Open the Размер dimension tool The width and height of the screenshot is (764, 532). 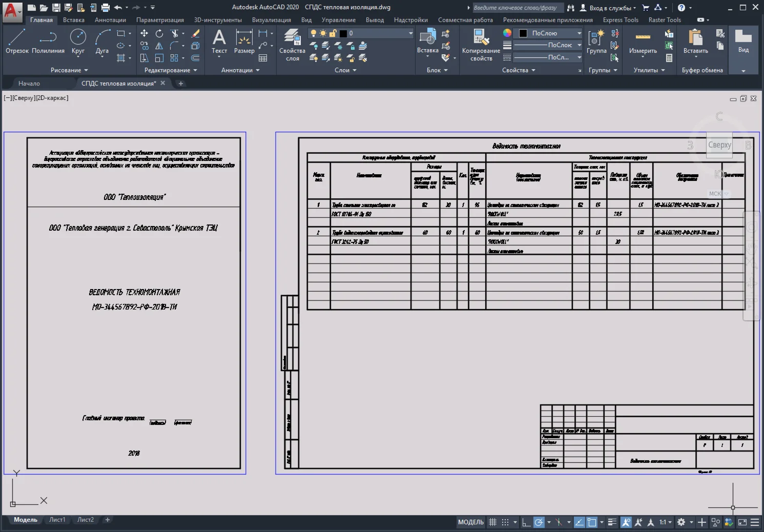(244, 41)
